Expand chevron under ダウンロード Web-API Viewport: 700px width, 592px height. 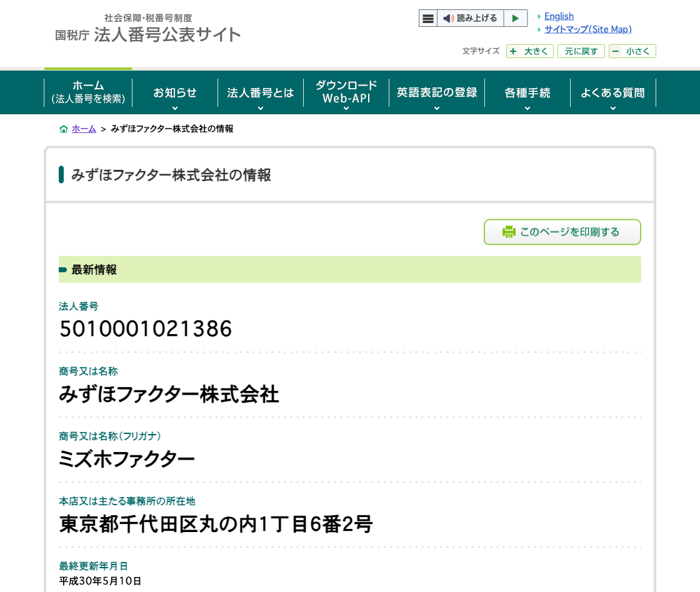pos(346,108)
